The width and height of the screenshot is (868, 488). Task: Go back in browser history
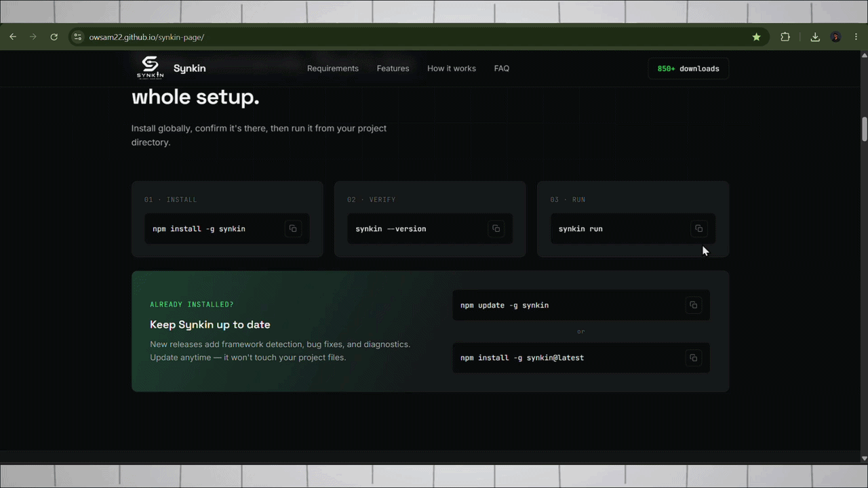pos(13,37)
